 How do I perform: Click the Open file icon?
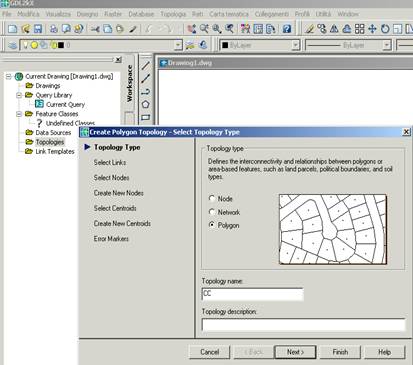25,29
